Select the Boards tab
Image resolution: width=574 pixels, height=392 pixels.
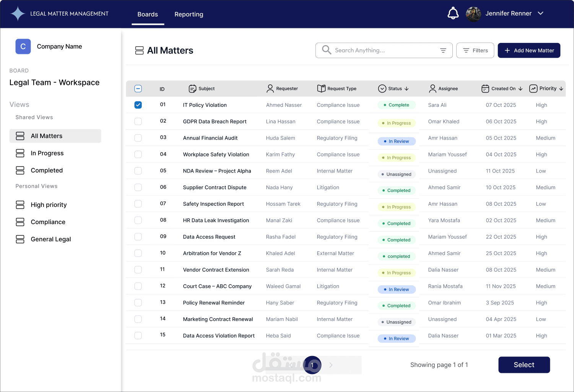148,14
